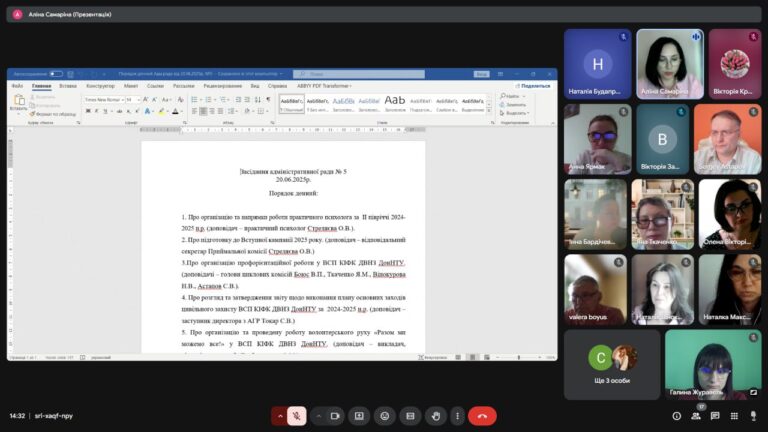Open the emoji reactions button
The image size is (768, 432).
click(384, 416)
